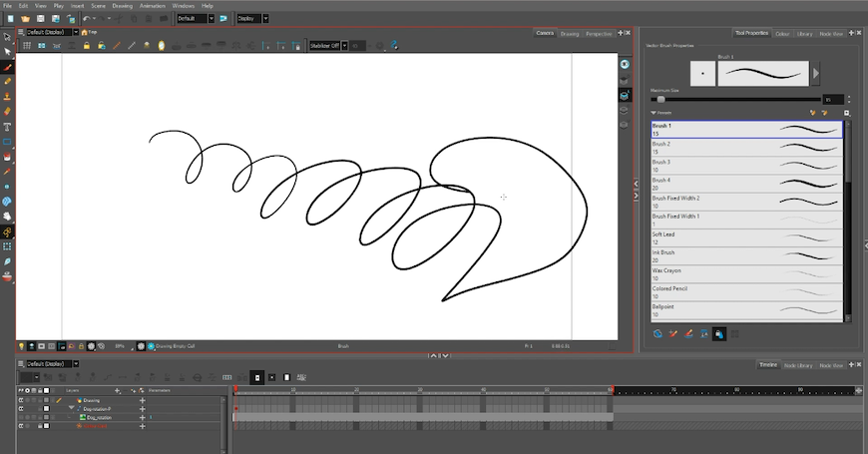Select the Brush tool in left toolbar
The height and width of the screenshot is (454, 868).
[7, 68]
